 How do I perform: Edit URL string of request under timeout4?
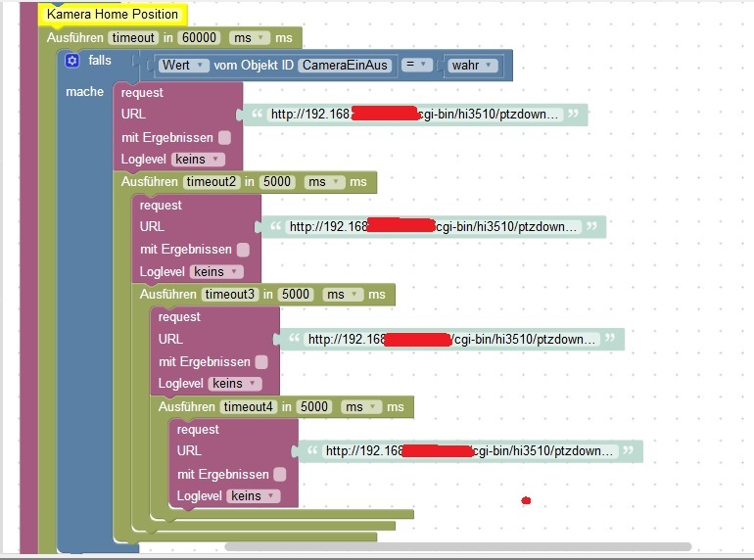(x=470, y=451)
